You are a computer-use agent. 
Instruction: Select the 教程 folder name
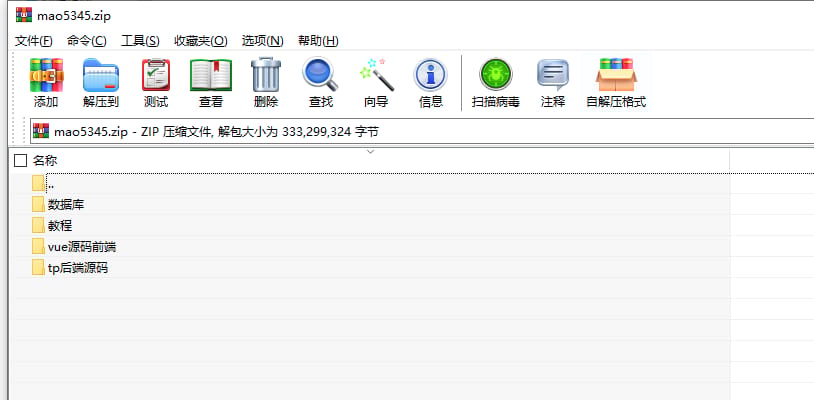tap(60, 226)
